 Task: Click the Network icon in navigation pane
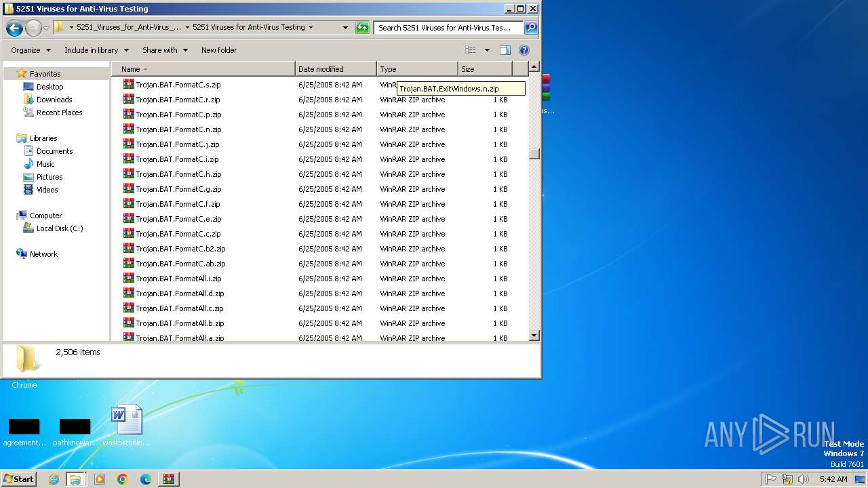click(x=22, y=254)
